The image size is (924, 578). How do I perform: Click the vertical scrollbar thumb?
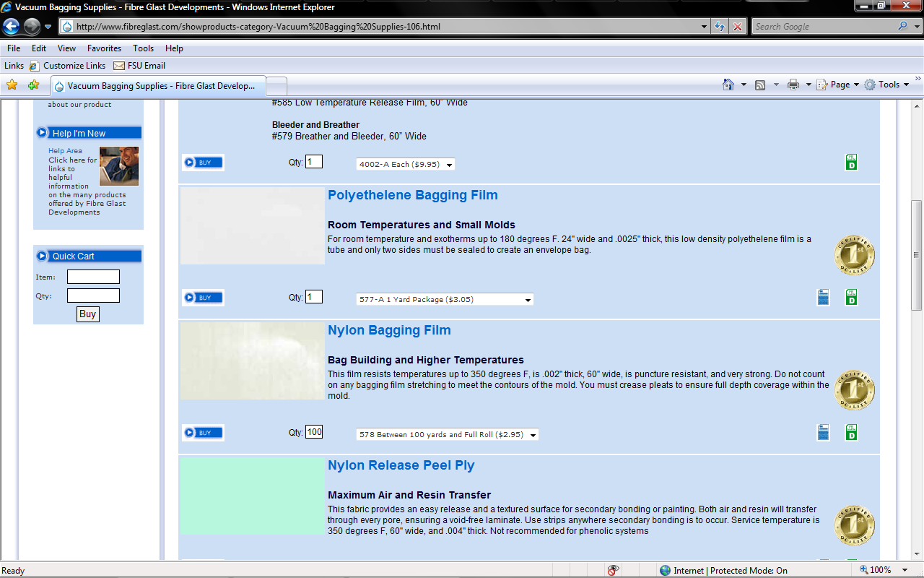(917, 255)
